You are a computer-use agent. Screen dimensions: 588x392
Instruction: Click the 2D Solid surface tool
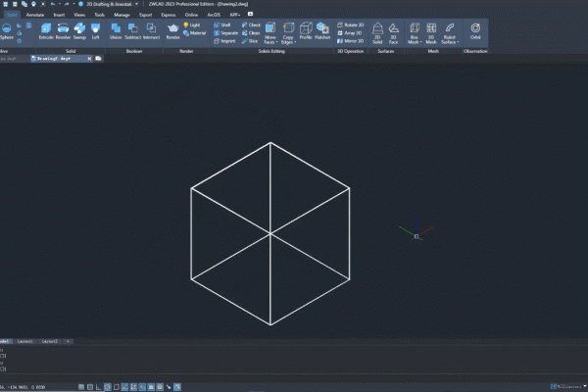pyautogui.click(x=377, y=33)
